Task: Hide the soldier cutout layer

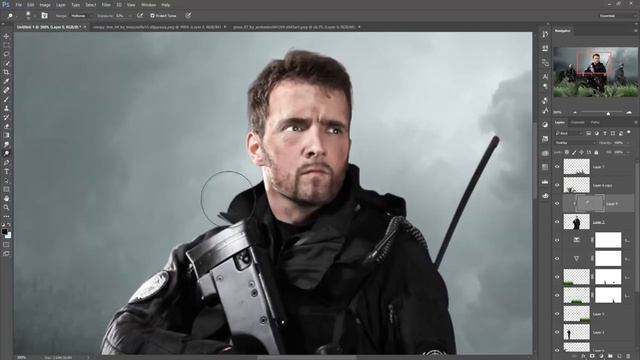Action: coord(557,222)
